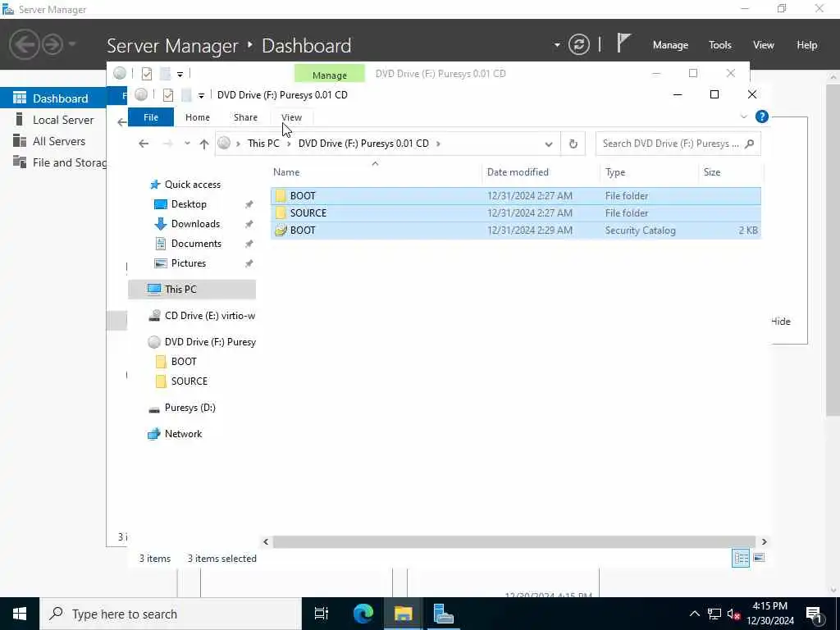Expand chevron after DVD Drive breadcrumb
Image resolution: width=840 pixels, height=630 pixels.
tap(438, 144)
